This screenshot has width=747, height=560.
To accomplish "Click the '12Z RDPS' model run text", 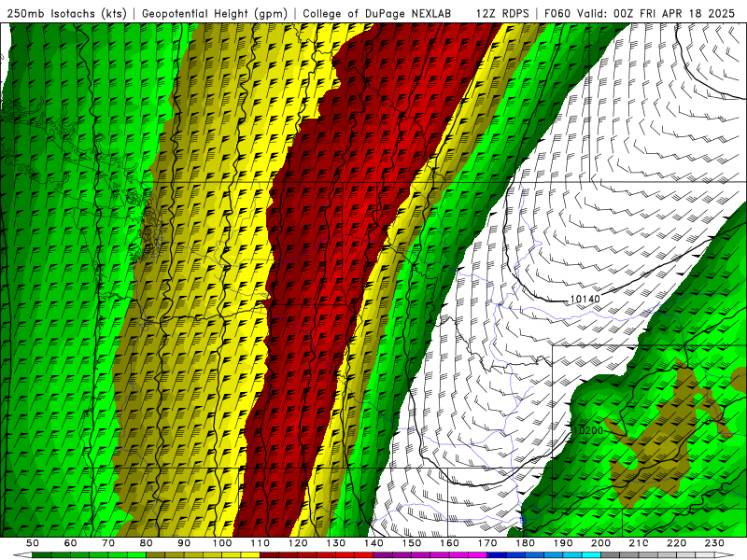I will (x=502, y=13).
